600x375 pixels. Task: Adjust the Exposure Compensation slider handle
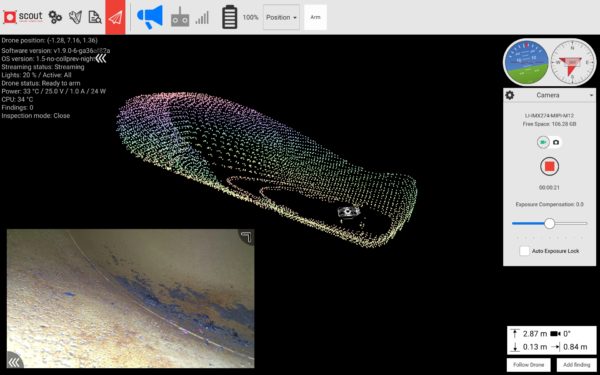549,223
